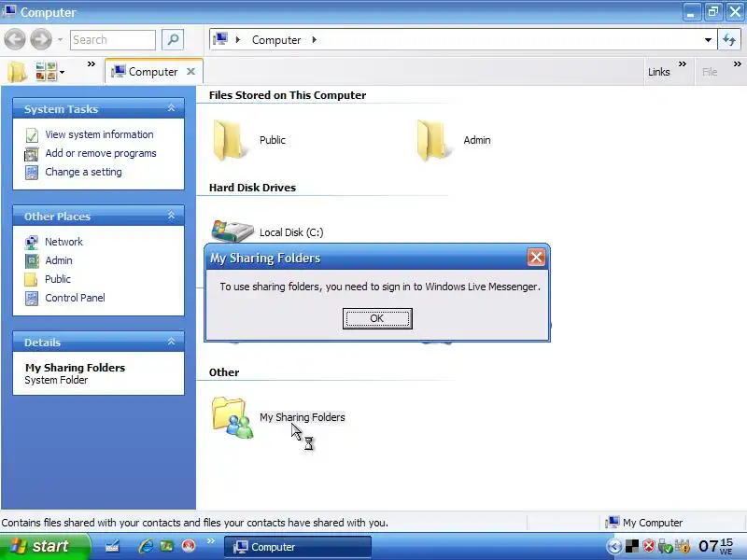The width and height of the screenshot is (747, 560).
Task: Click the Add or remove programs icon
Action: point(32,154)
